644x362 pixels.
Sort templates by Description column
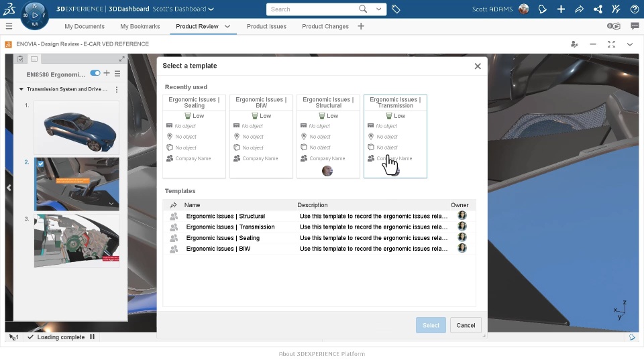pos(313,205)
